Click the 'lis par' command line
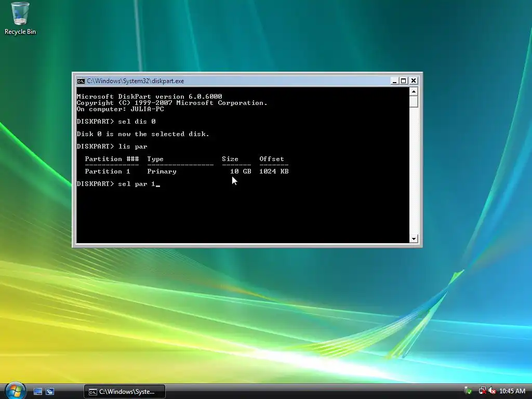 [x=112, y=147]
